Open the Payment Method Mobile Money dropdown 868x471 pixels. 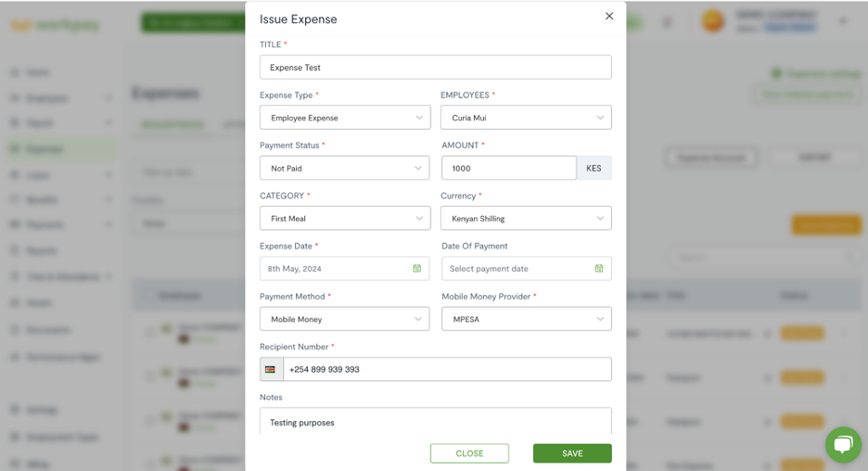[344, 319]
